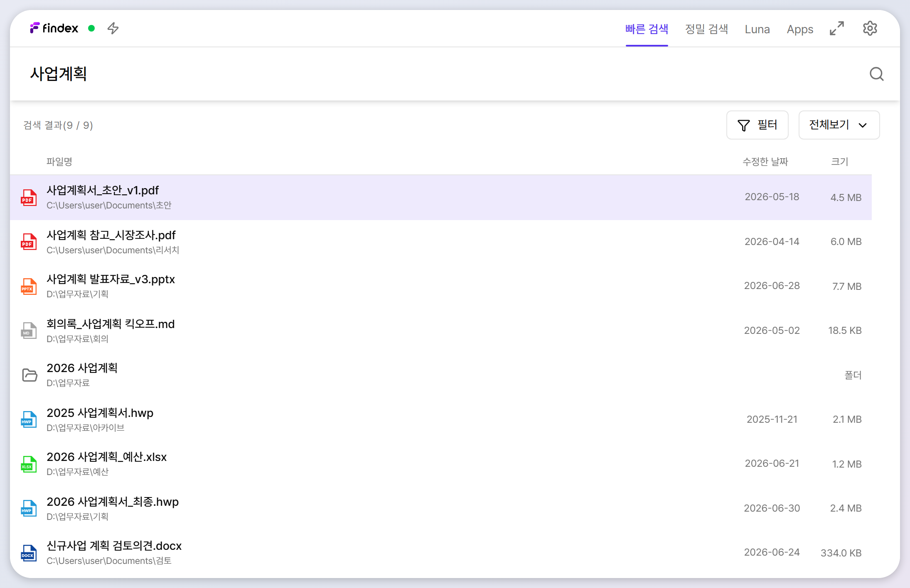Click the expand window arrows icon

click(837, 28)
